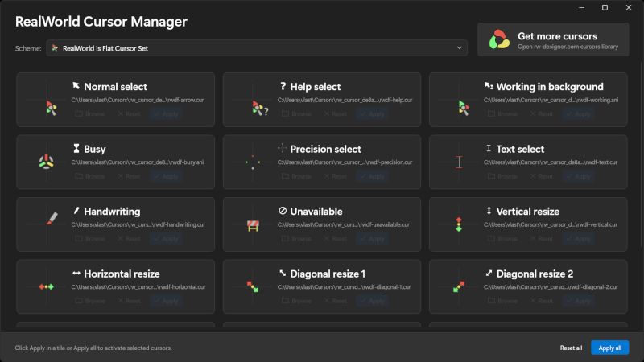Click the I-beam icon beside Text select
The image size is (644, 362).
pyautogui.click(x=489, y=148)
